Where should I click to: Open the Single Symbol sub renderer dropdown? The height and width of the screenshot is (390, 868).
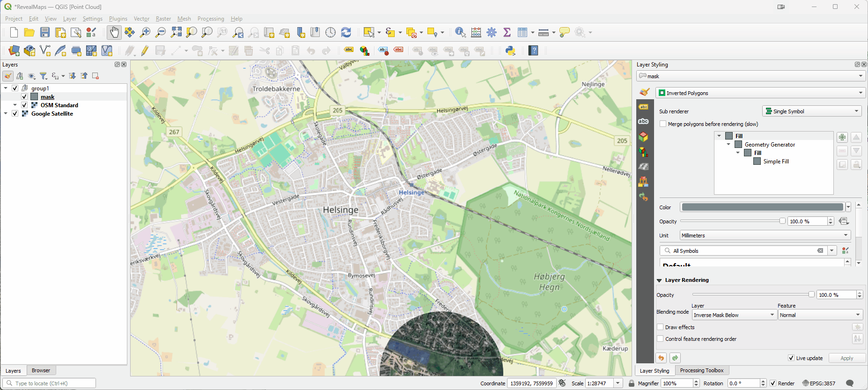pos(812,111)
